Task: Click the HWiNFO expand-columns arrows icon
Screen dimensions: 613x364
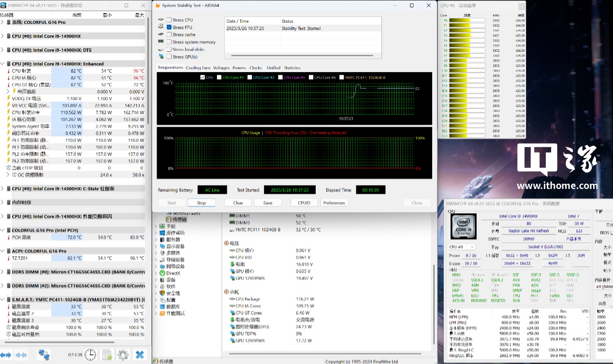Action: point(6,355)
